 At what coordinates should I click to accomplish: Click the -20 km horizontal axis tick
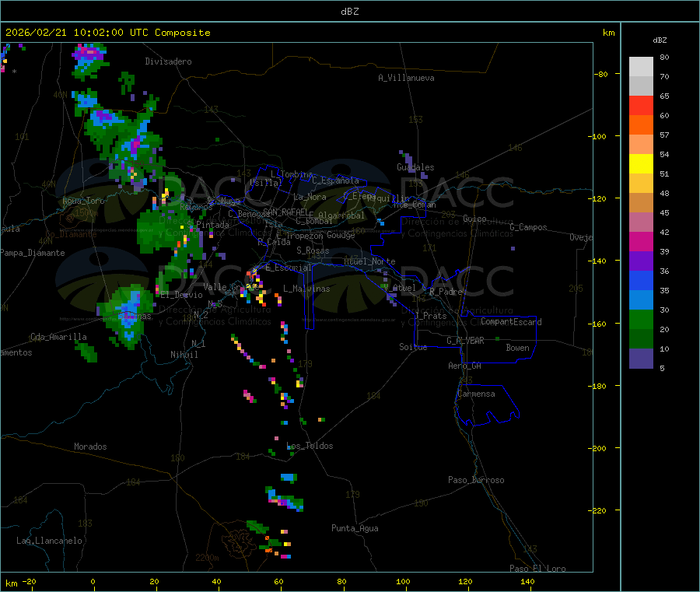(x=30, y=581)
